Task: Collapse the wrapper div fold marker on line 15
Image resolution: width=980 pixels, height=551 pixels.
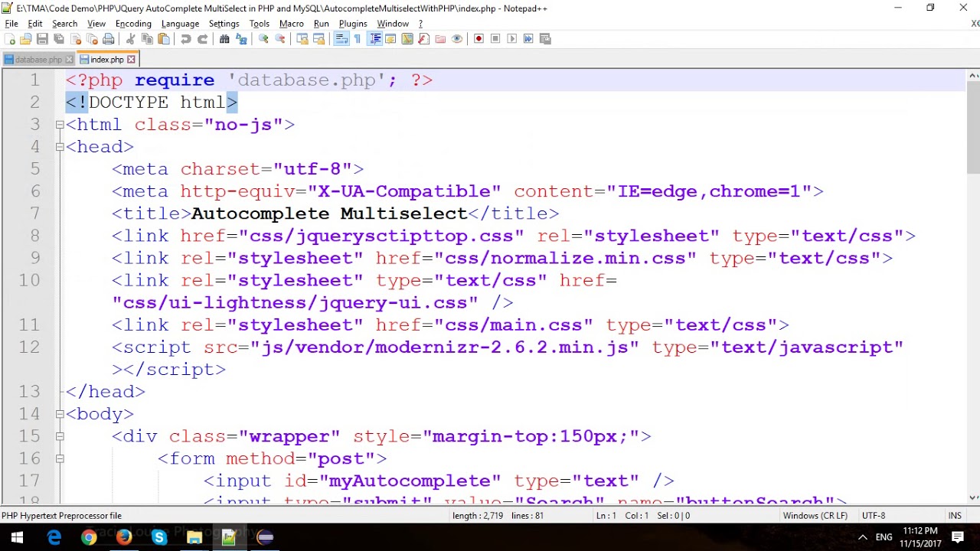Action: click(x=60, y=436)
